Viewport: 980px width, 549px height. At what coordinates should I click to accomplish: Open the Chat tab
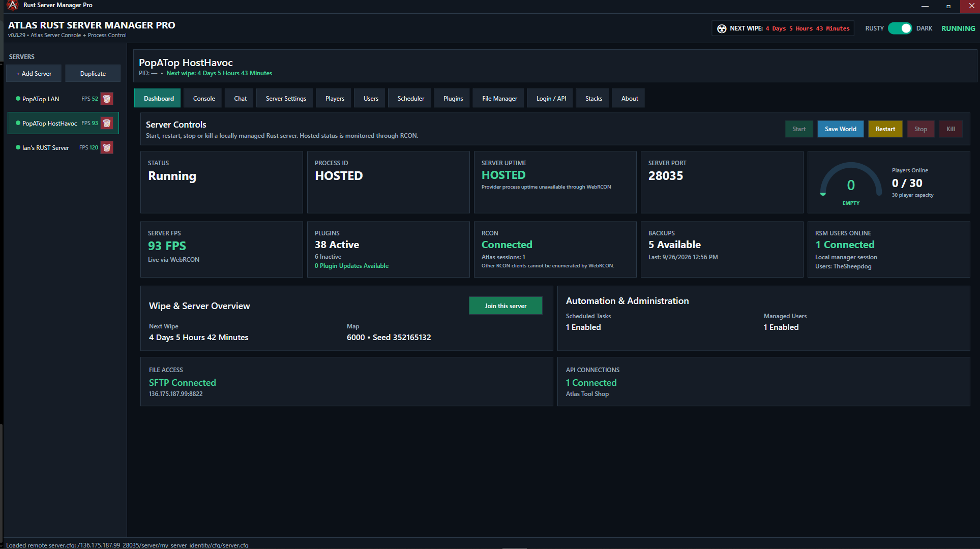pos(240,98)
